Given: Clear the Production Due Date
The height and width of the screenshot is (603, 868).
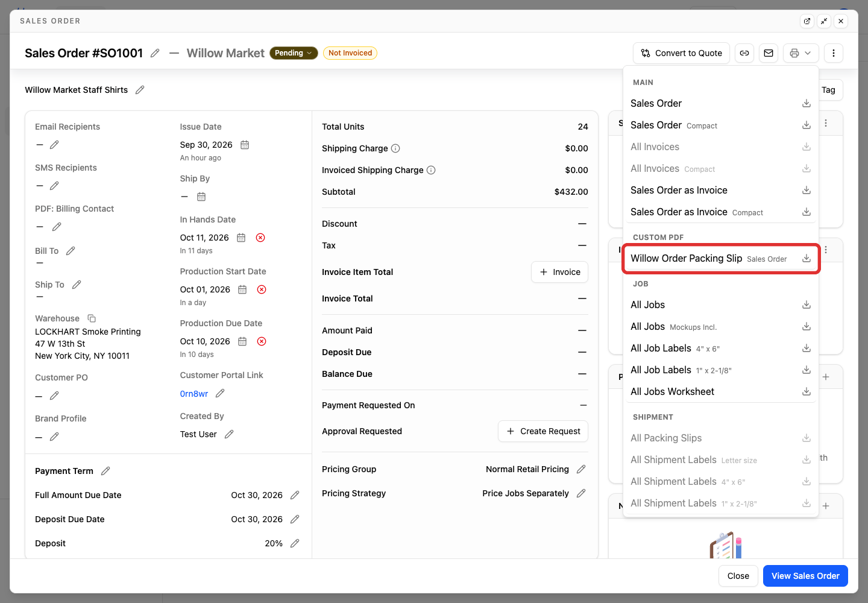Looking at the screenshot, I should (x=262, y=341).
